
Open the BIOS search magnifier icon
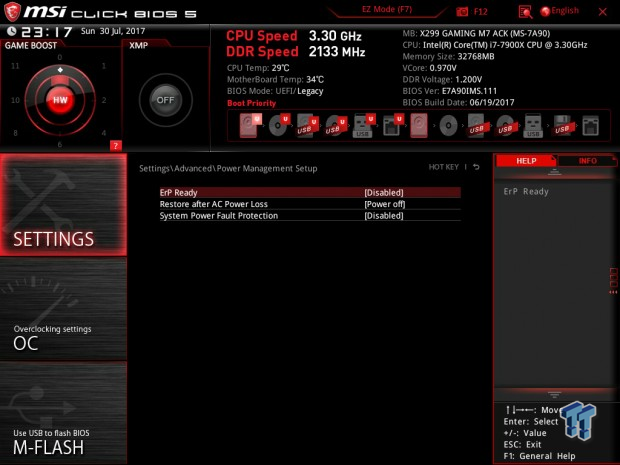click(525, 12)
